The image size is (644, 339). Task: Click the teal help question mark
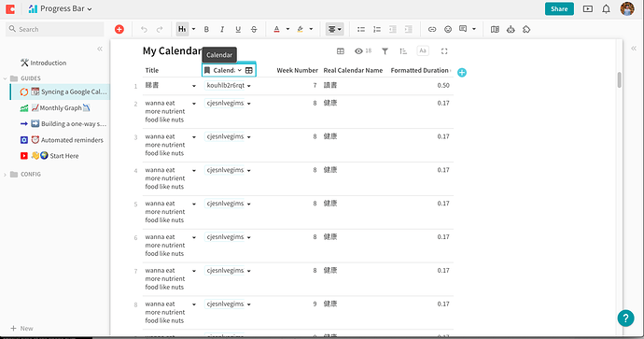[x=625, y=318]
